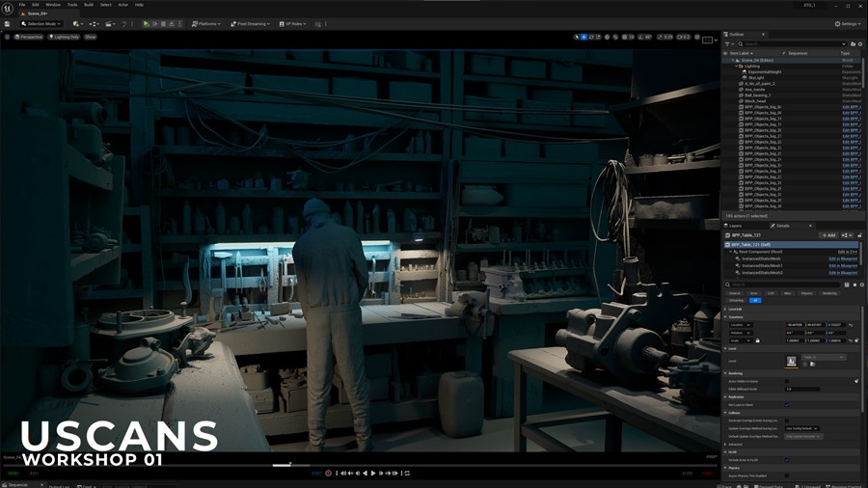
Task: Click the save level disk icon
Action: tap(7, 24)
